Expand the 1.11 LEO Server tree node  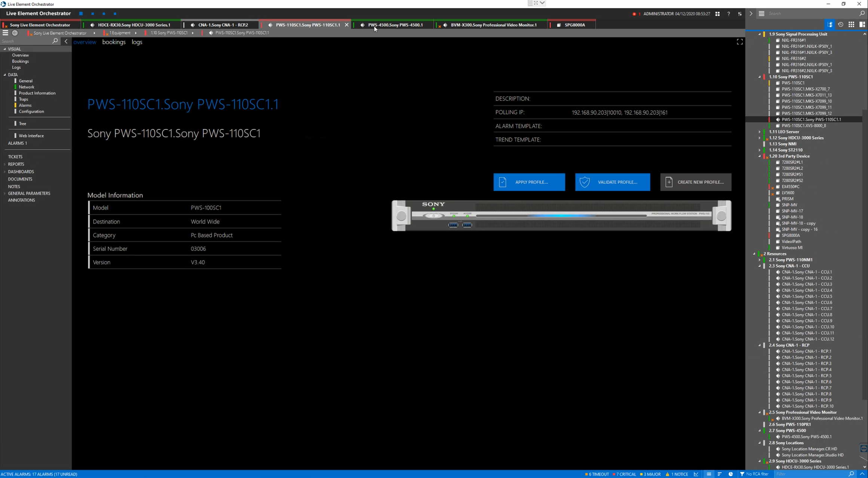click(760, 132)
